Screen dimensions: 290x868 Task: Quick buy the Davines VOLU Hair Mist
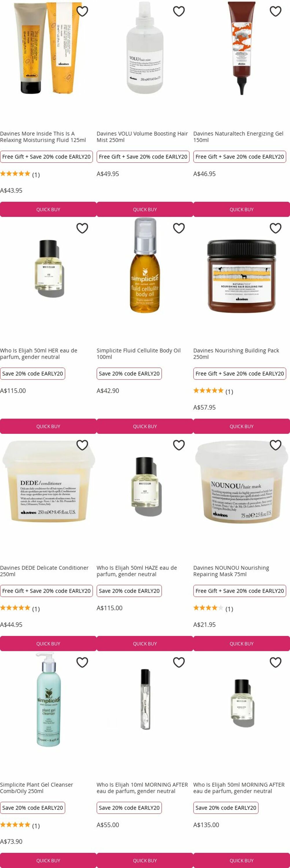(x=145, y=209)
